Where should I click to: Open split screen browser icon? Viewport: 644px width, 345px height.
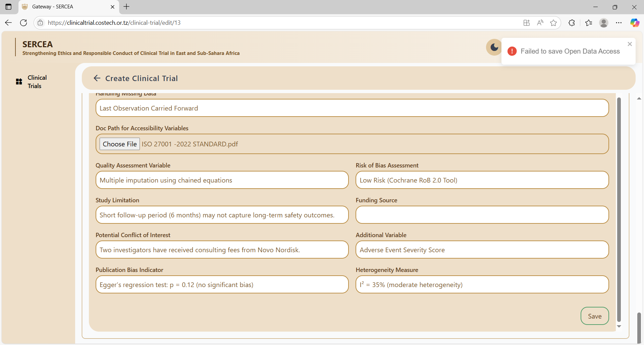pos(527,22)
